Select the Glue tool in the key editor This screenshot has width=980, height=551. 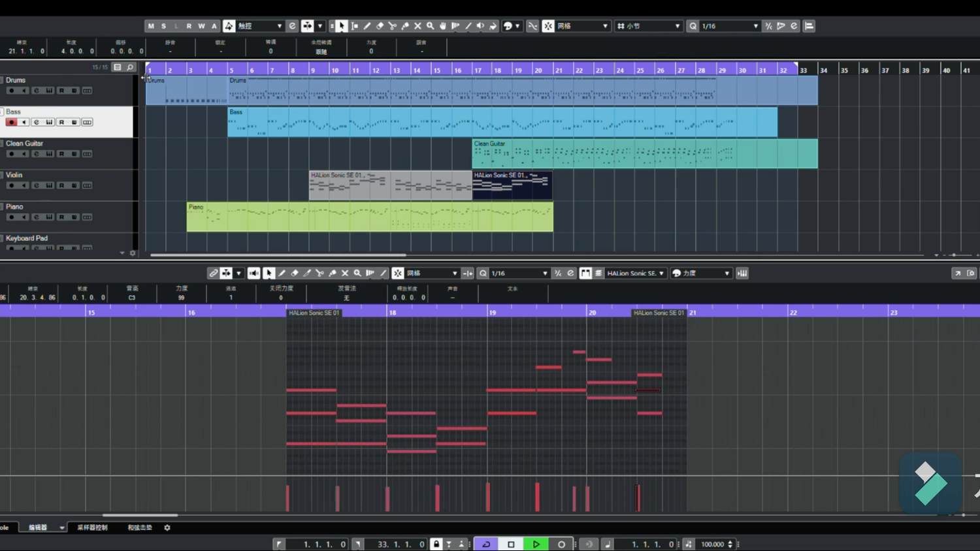pos(333,273)
